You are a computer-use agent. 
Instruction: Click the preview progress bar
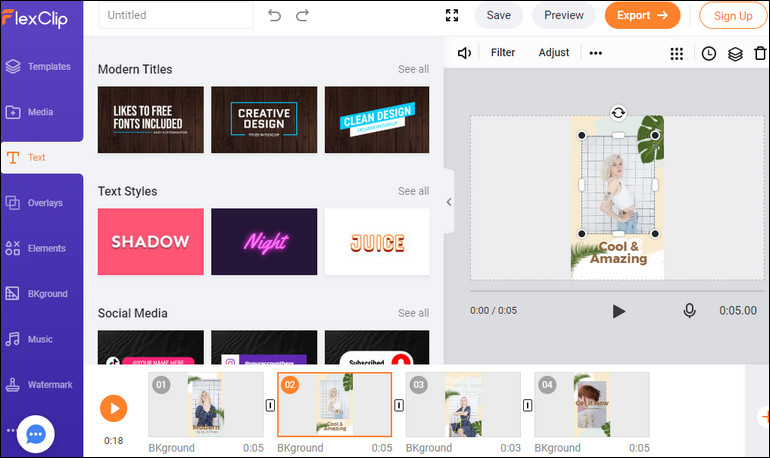point(617,291)
